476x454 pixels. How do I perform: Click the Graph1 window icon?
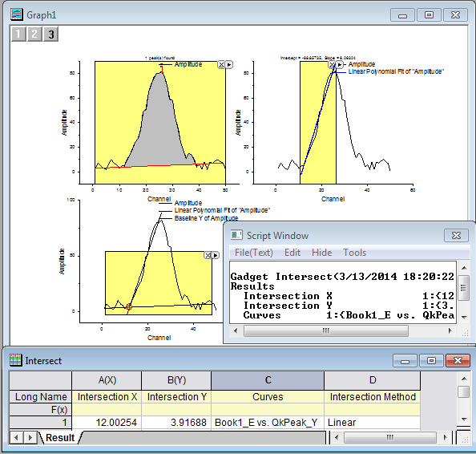16,14
